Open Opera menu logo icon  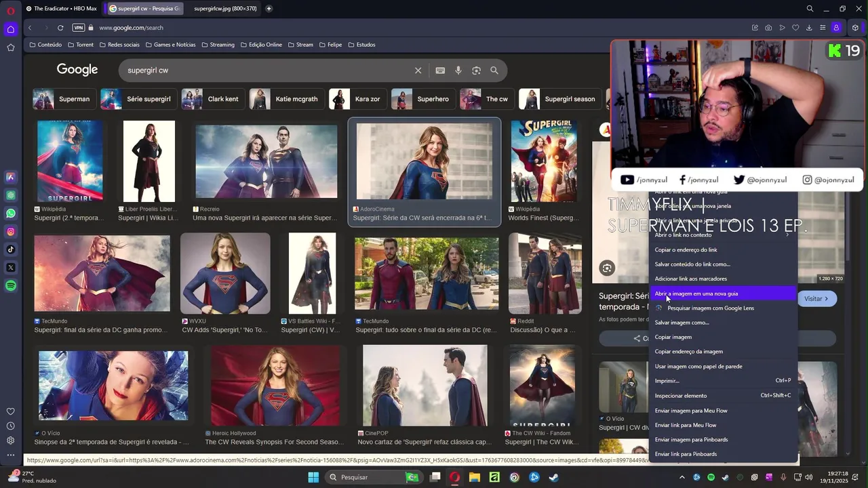11,9
